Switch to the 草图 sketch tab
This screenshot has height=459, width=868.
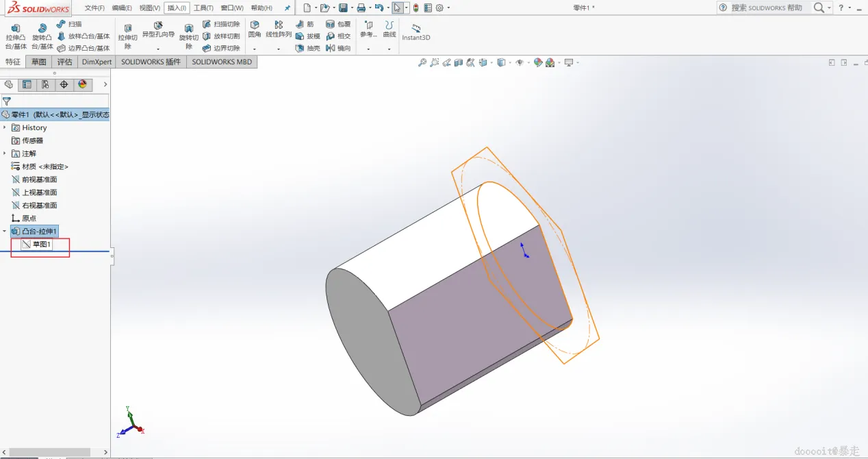[x=38, y=62]
